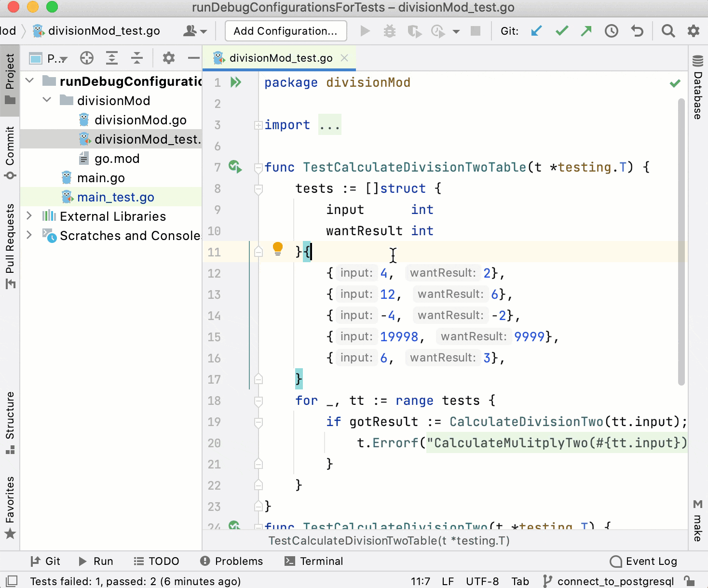Viewport: 708px width, 588px height.
Task: Click the 11:7 caret position indicator
Action: click(x=420, y=581)
